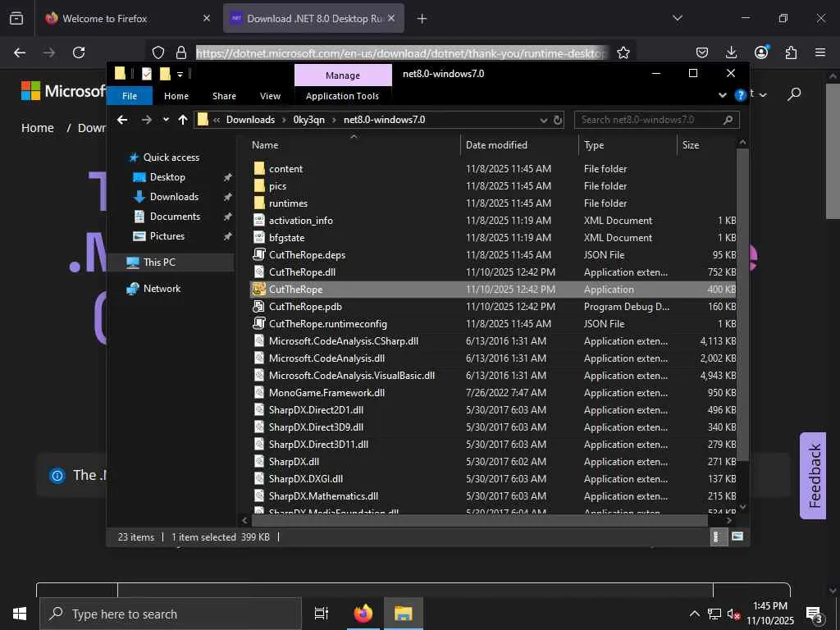840x630 pixels.
Task: Open Firefox extensions puzzle icon
Action: (x=791, y=52)
